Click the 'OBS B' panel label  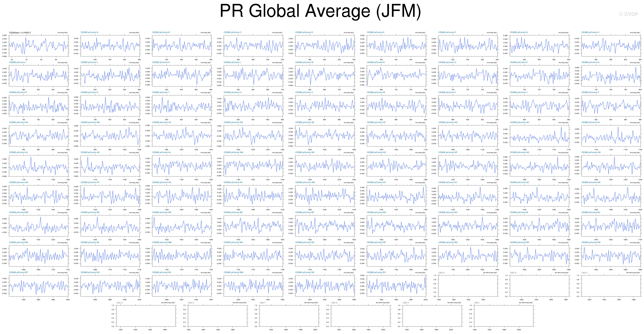click(x=513, y=273)
